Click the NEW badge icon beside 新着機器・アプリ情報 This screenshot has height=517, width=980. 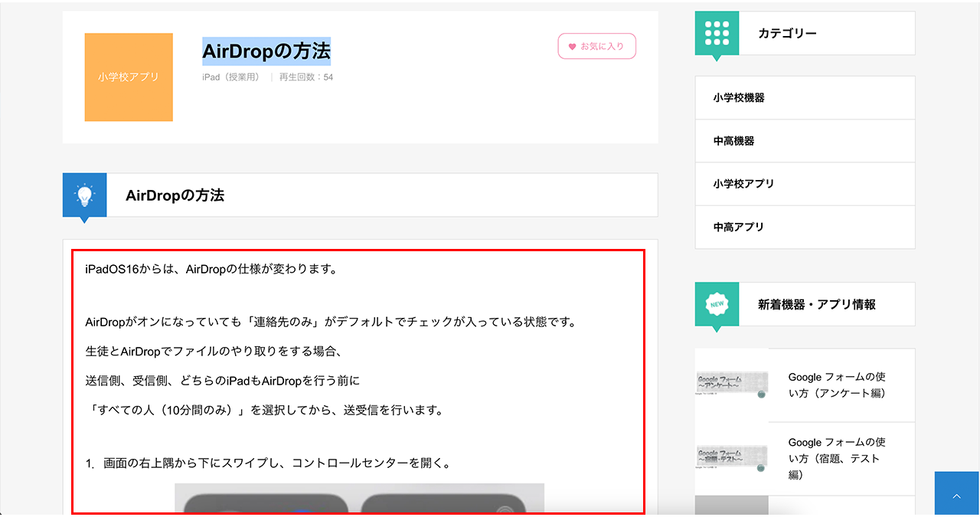click(717, 304)
